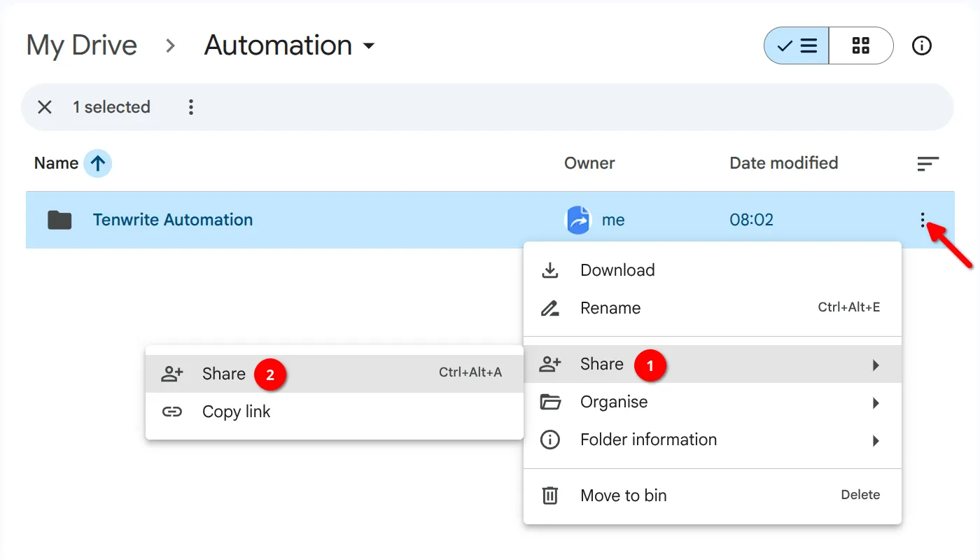Toggle Name column sort direction
980x560 pixels.
pyautogui.click(x=98, y=162)
